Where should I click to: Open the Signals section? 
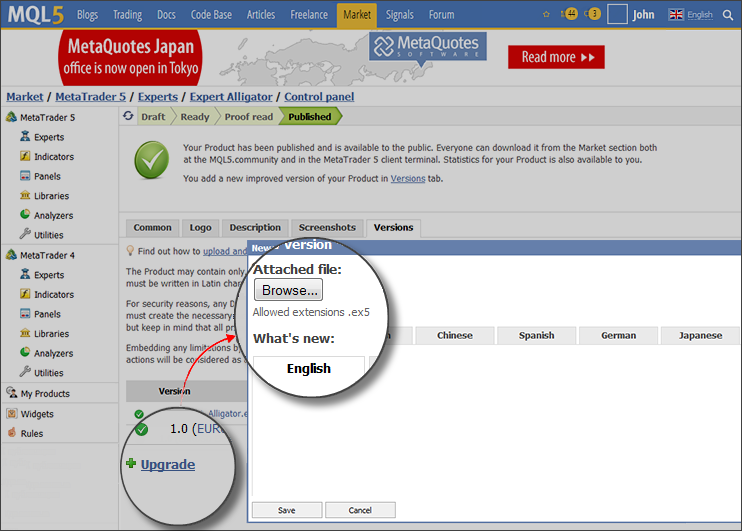[x=399, y=15]
